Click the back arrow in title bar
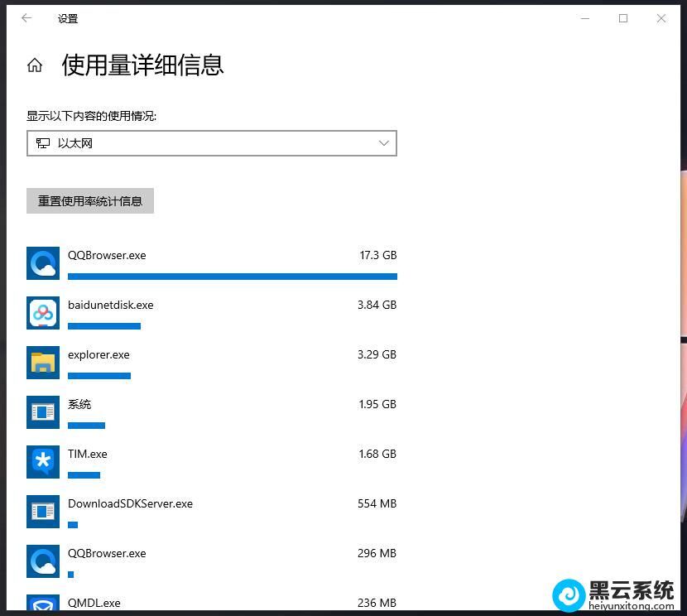The image size is (687, 616). click(x=26, y=18)
